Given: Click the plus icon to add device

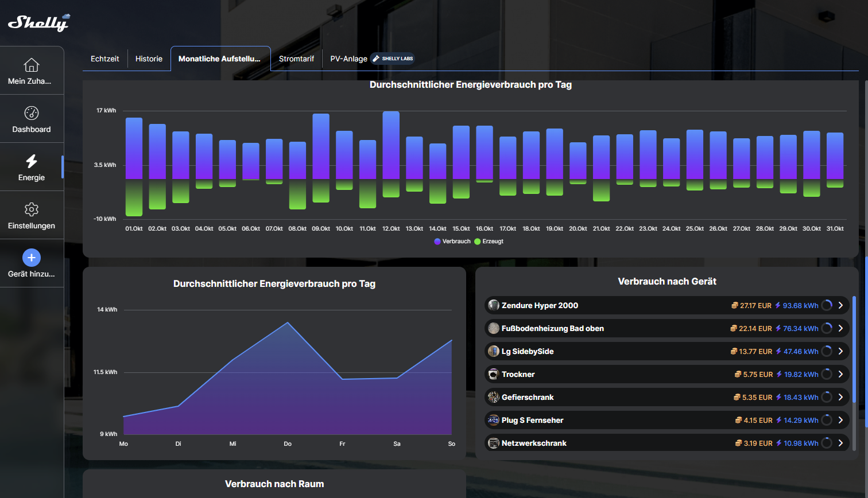Looking at the screenshot, I should tap(32, 258).
